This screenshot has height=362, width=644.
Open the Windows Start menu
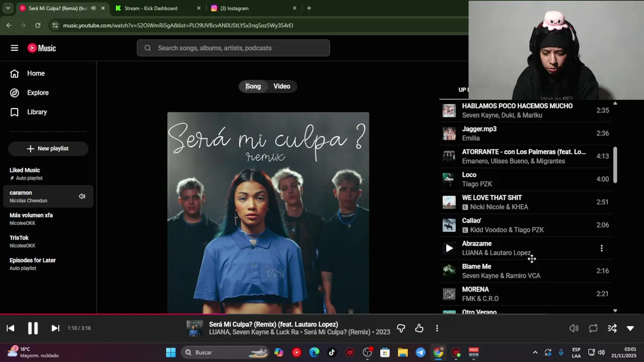tap(171, 352)
